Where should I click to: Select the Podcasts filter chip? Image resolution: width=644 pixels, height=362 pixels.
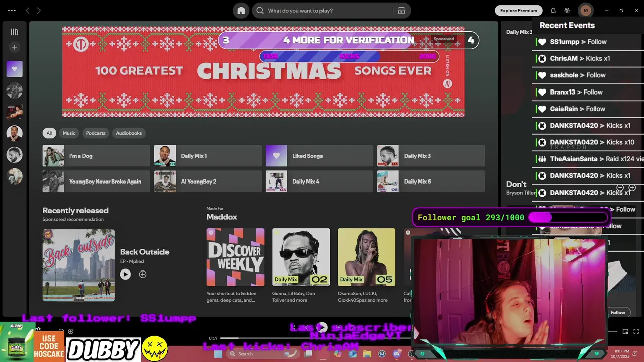pyautogui.click(x=96, y=133)
